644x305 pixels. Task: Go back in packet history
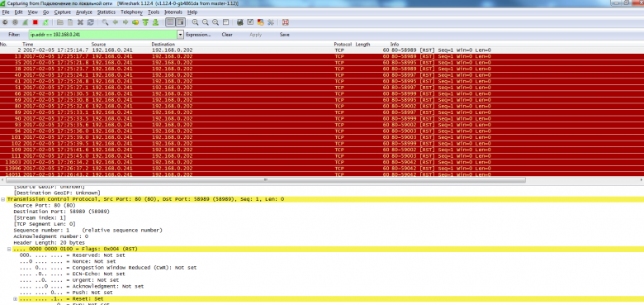tap(116, 22)
